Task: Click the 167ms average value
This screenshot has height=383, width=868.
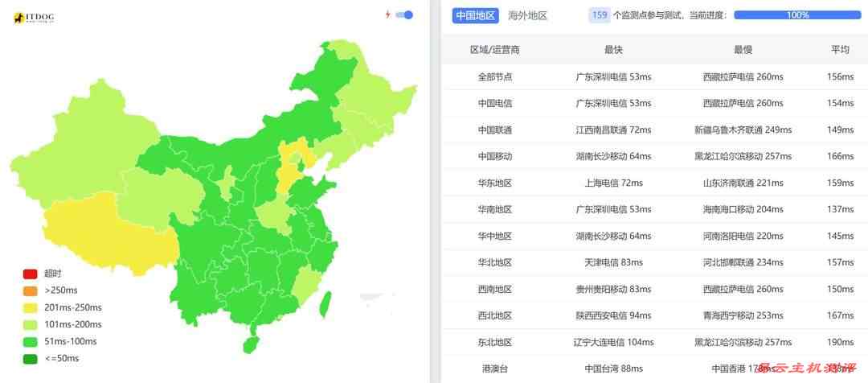Action: pyautogui.click(x=841, y=315)
